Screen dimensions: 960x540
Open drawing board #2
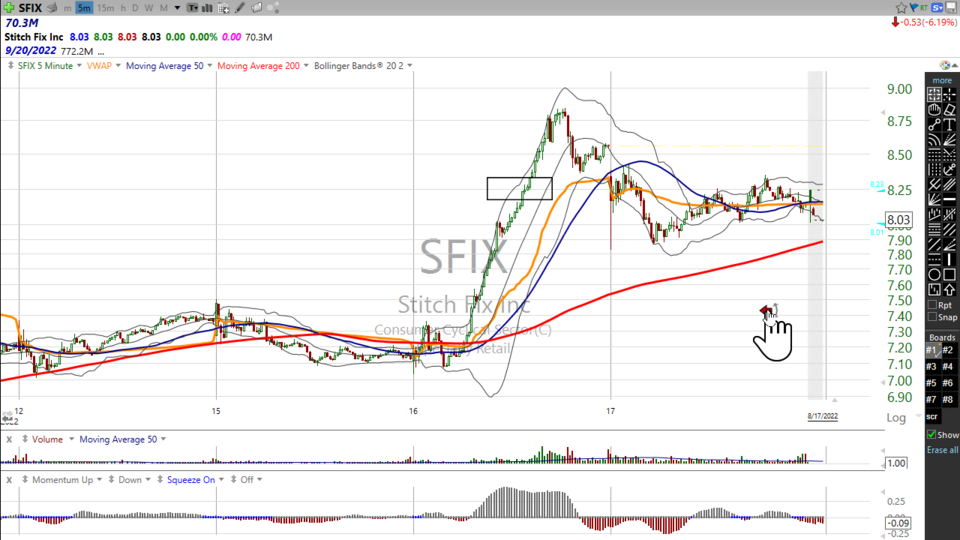click(948, 350)
